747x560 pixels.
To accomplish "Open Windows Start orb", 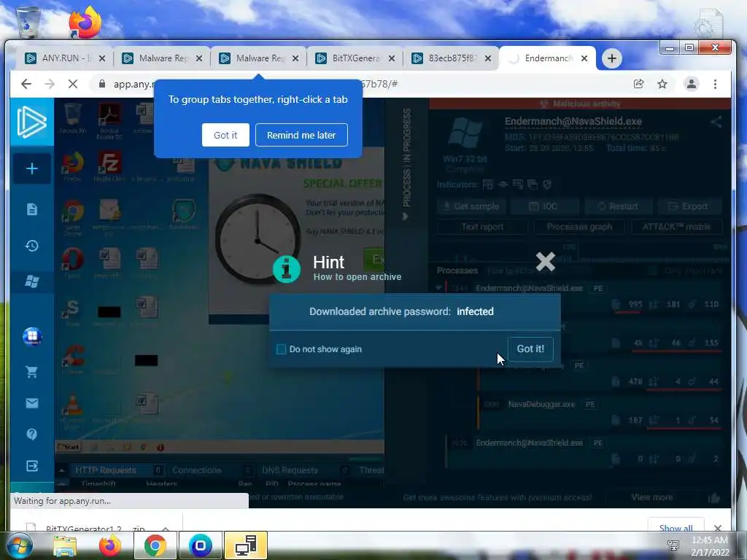I will (19, 545).
